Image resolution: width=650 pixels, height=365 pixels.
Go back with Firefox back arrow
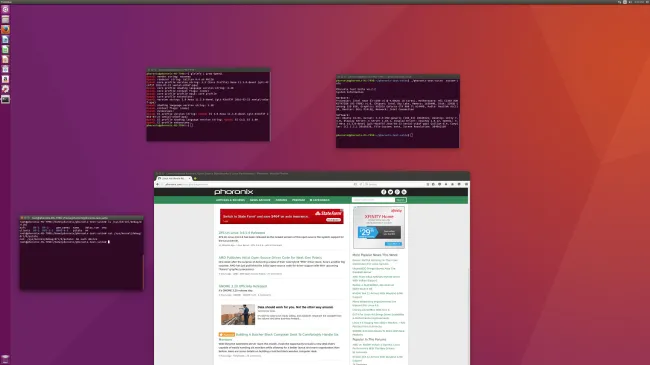(158, 184)
